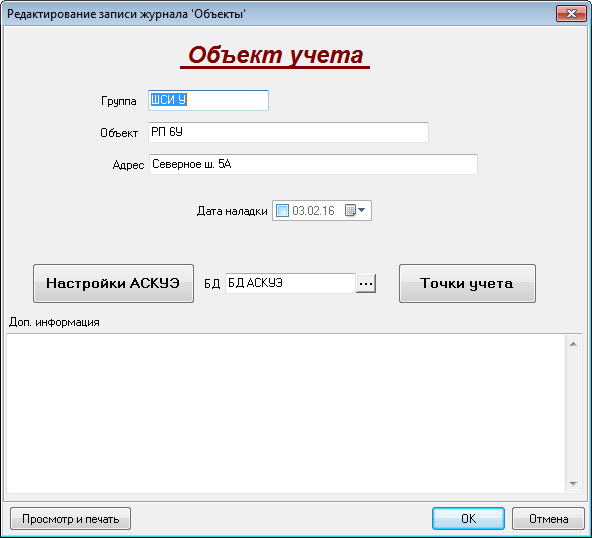Confirm changes with the OK button
The image size is (592, 538).
tap(468, 519)
